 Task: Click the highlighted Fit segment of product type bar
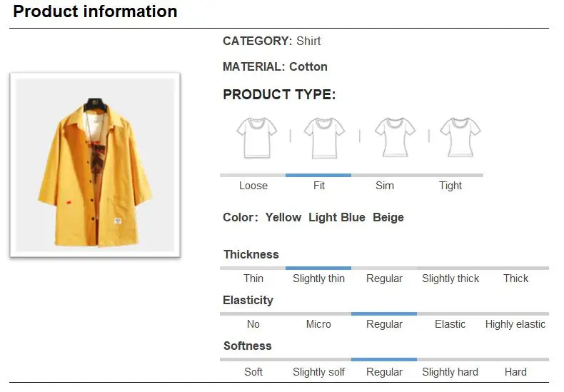pos(318,176)
